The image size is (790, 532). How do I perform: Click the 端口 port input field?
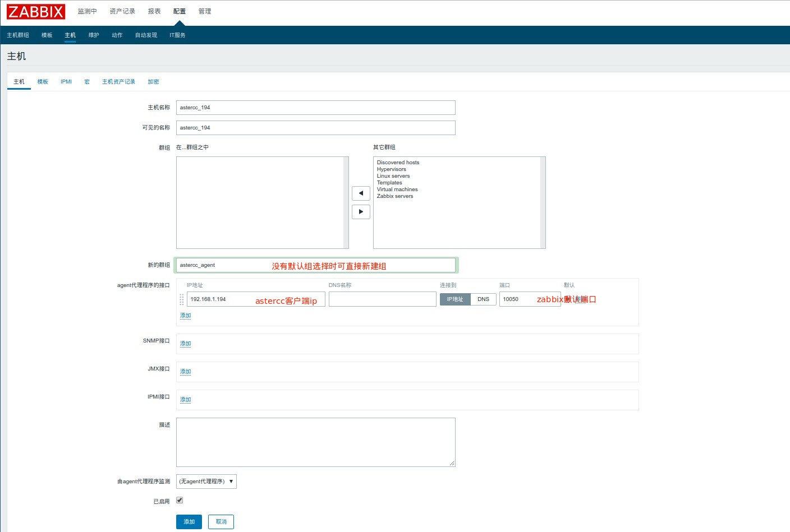(517, 299)
